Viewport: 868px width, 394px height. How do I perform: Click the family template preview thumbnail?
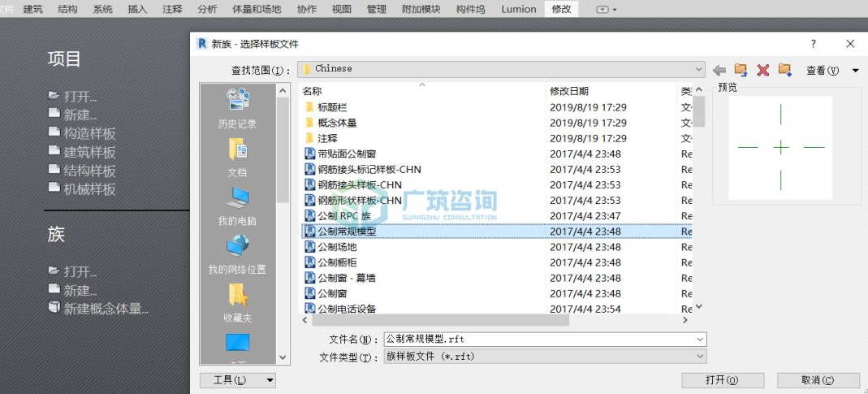pyautogui.click(x=780, y=147)
